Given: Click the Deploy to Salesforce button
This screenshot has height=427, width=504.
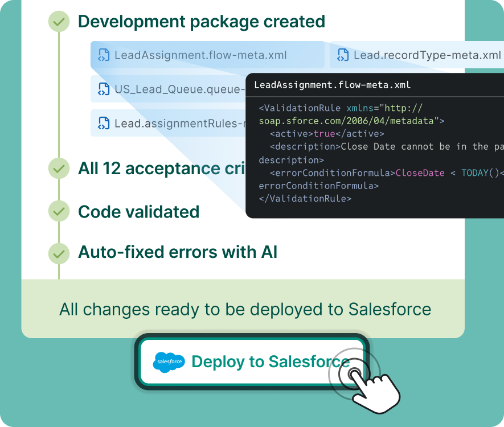Looking at the screenshot, I should click(252, 362).
